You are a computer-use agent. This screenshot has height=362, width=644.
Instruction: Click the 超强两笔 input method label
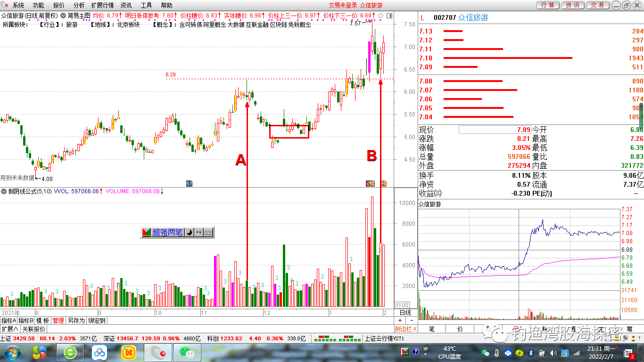tap(167, 232)
